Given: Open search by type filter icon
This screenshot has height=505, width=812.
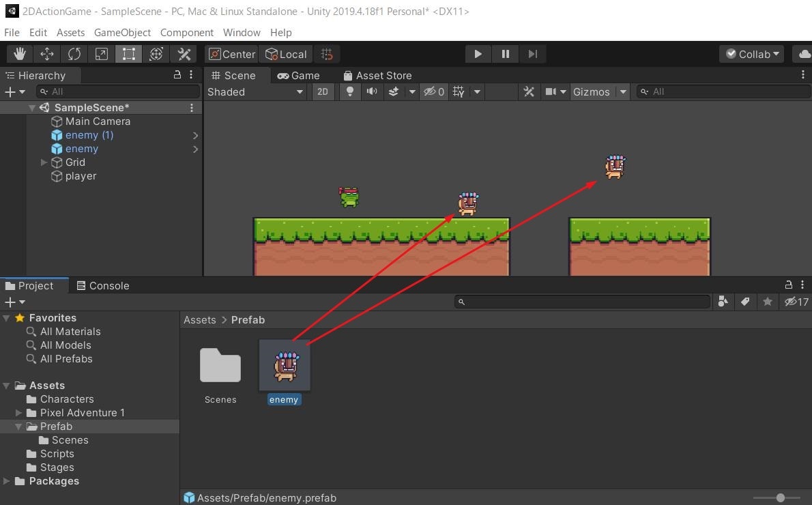Looking at the screenshot, I should (723, 302).
